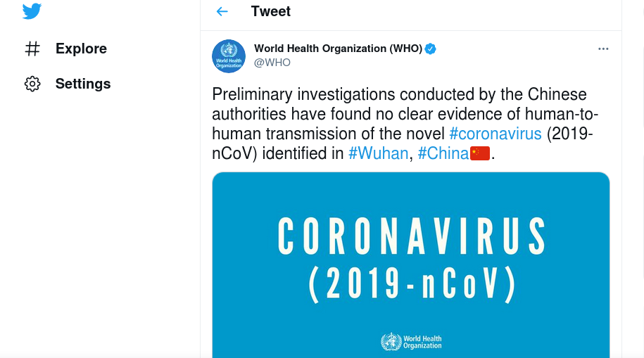Click the WHO logo inside the image

[412, 342]
